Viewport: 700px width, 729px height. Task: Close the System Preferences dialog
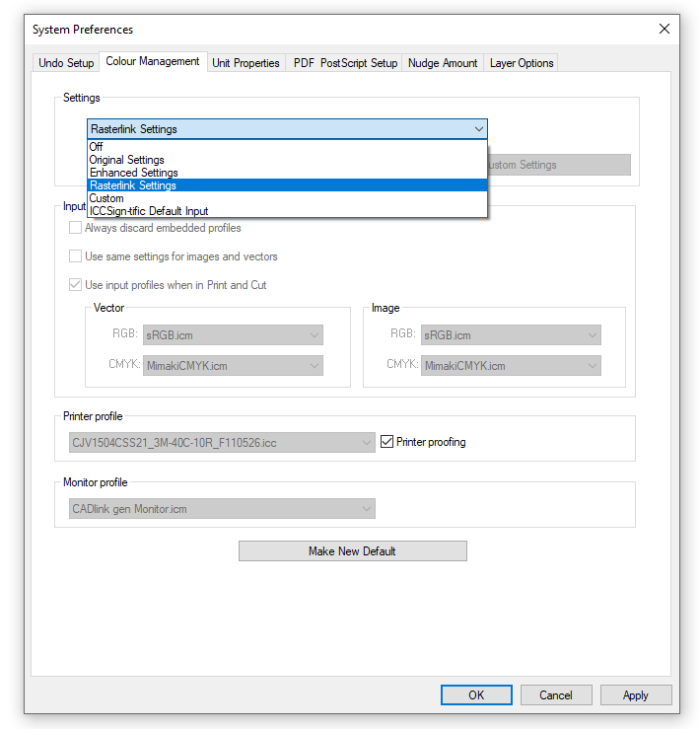(664, 30)
